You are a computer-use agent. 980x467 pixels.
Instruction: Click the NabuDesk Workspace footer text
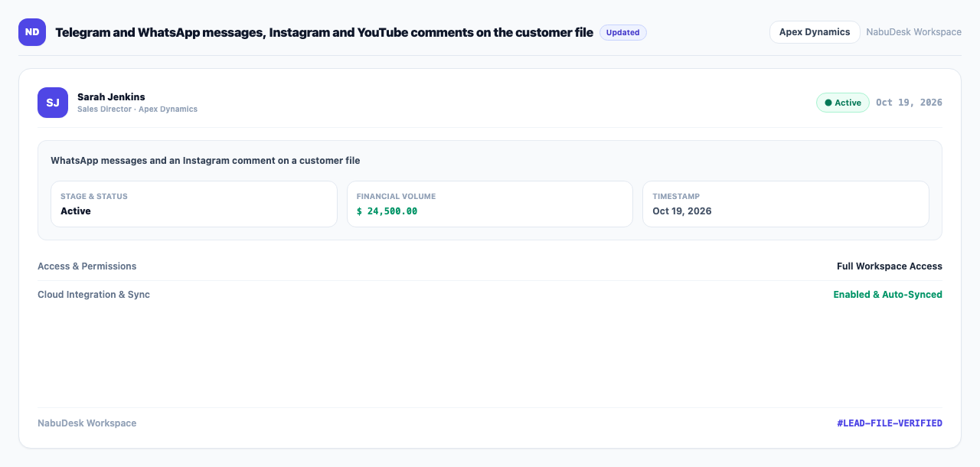click(87, 423)
